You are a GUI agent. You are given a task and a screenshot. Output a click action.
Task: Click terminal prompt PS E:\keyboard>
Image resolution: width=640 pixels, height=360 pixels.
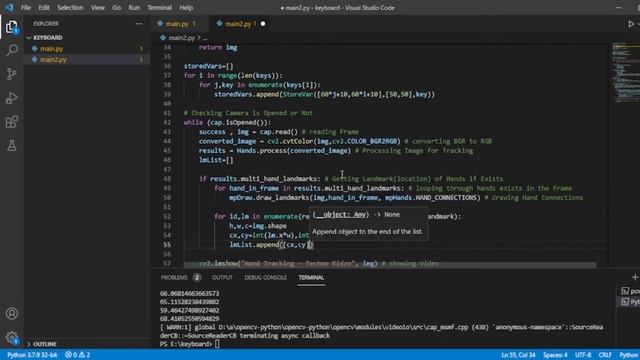pyautogui.click(x=187, y=344)
